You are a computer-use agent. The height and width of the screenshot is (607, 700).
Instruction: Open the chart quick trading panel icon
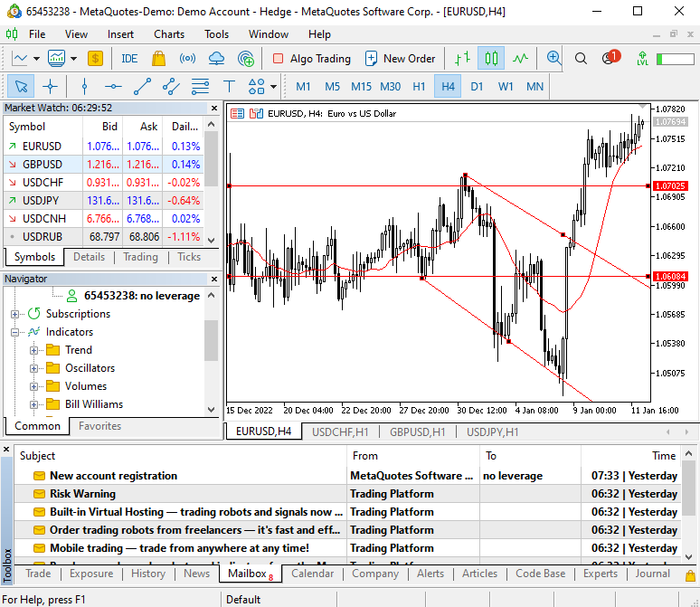coord(237,113)
